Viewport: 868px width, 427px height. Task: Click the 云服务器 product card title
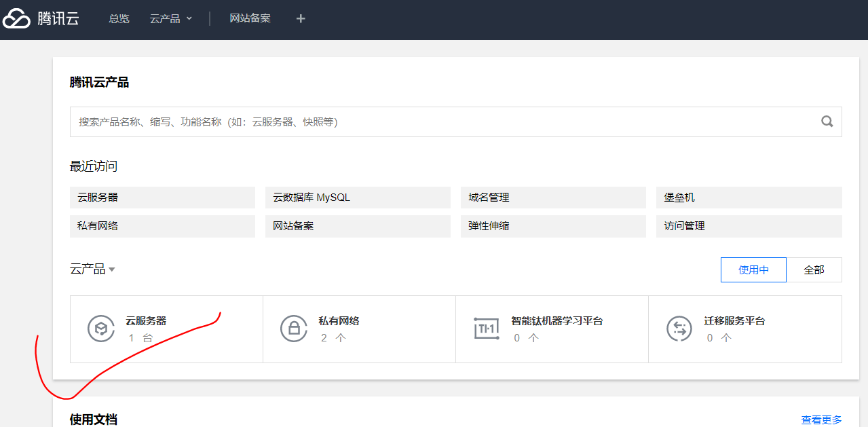146,320
